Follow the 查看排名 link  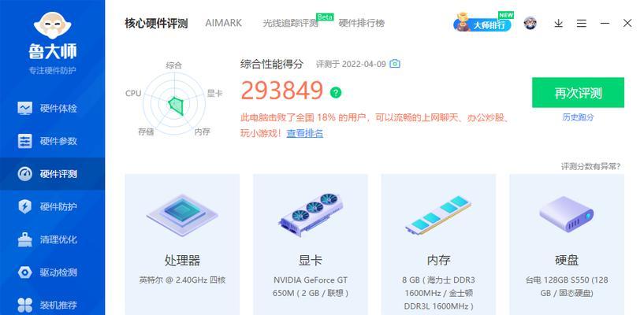[305, 133]
